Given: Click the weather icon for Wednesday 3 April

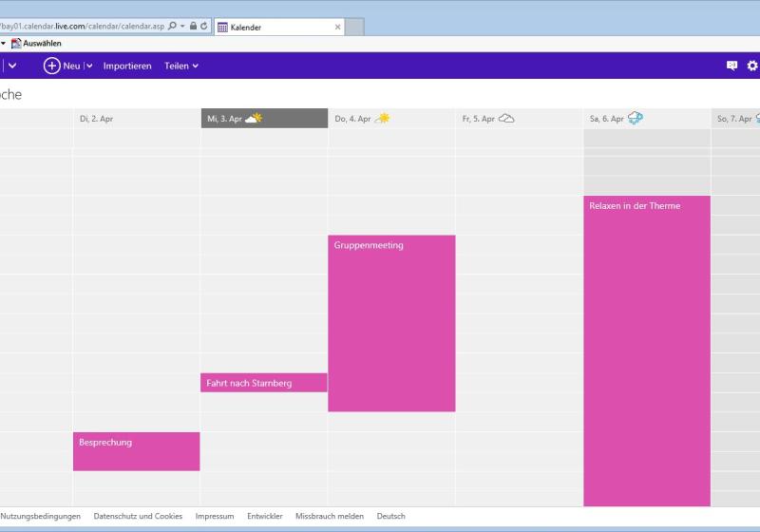Looking at the screenshot, I should pos(253,119).
